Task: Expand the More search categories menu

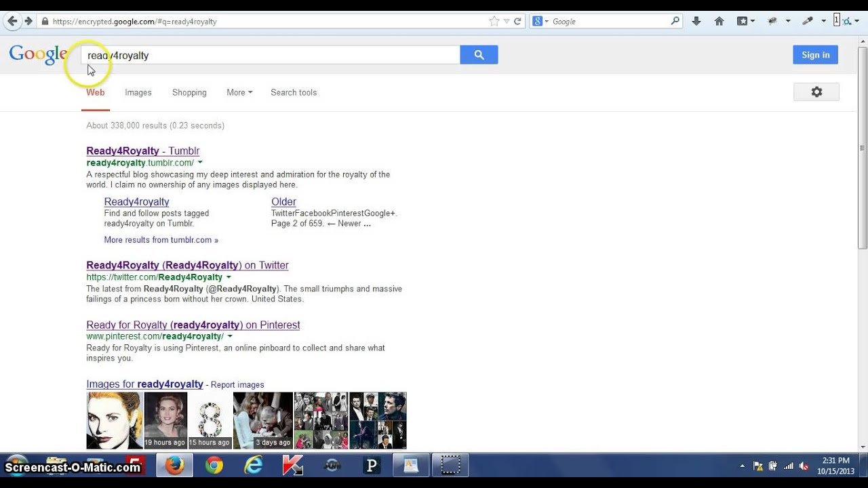Action: point(239,92)
